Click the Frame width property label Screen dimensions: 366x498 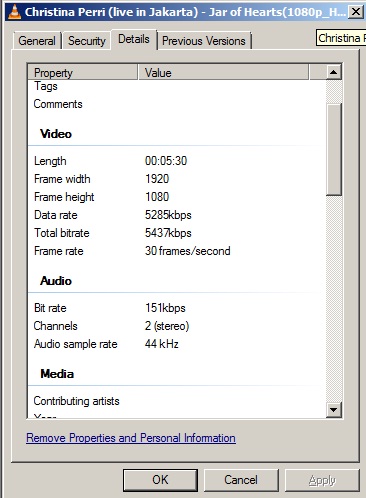[x=62, y=179]
